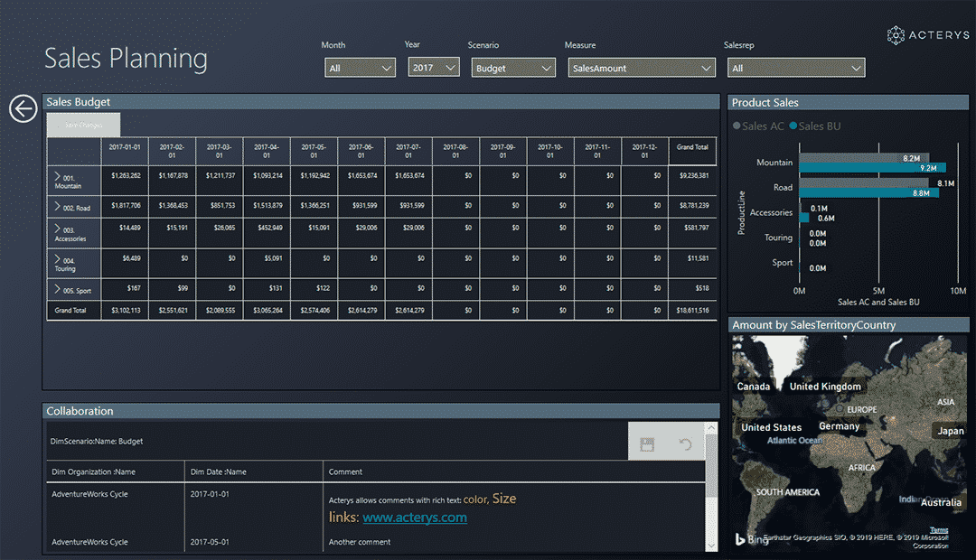Screen dimensions: 976x560
Task: Expand the 001. Mountain row
Action: pyautogui.click(x=59, y=176)
